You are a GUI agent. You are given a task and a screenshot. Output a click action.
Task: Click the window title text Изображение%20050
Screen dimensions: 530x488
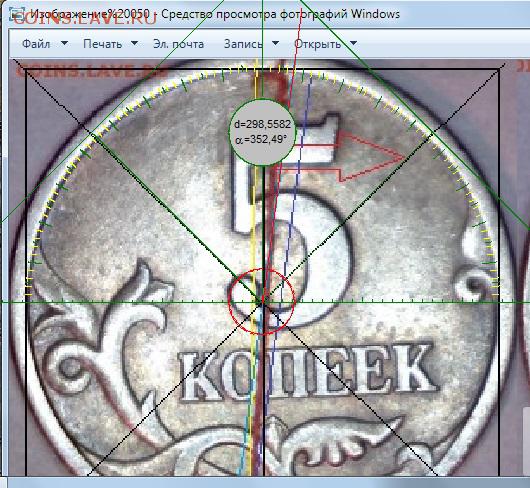[x=90, y=14]
